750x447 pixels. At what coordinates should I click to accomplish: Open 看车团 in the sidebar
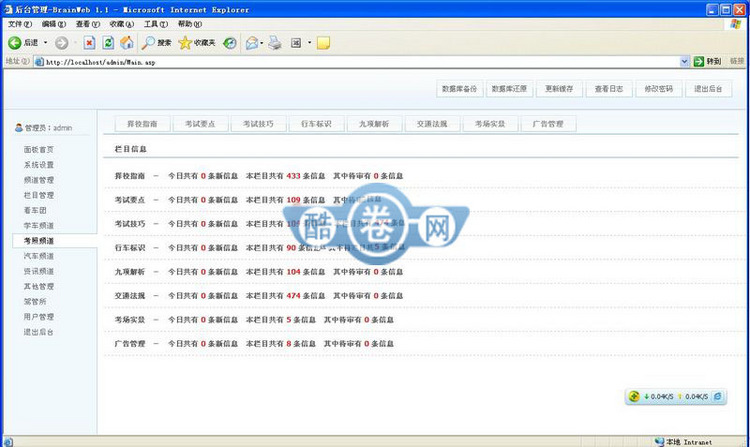point(35,210)
